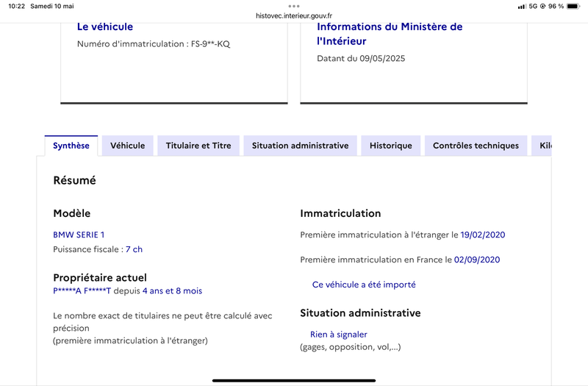Screen dimensions: 588x386
Task: Tap the battery icon in status bar
Action: coord(573,6)
